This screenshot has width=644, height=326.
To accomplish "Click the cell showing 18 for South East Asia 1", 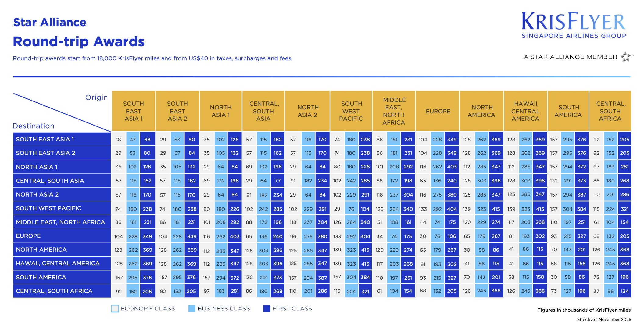I will 119,139.
